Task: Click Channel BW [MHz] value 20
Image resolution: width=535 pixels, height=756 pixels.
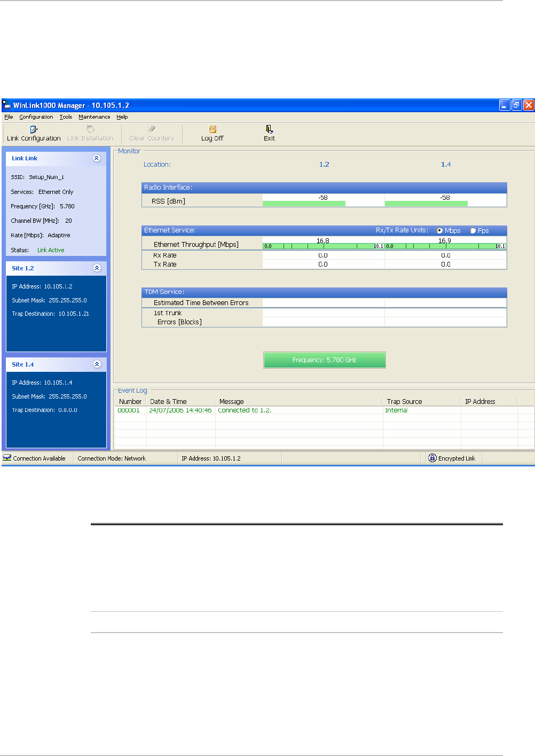Action: point(68,221)
